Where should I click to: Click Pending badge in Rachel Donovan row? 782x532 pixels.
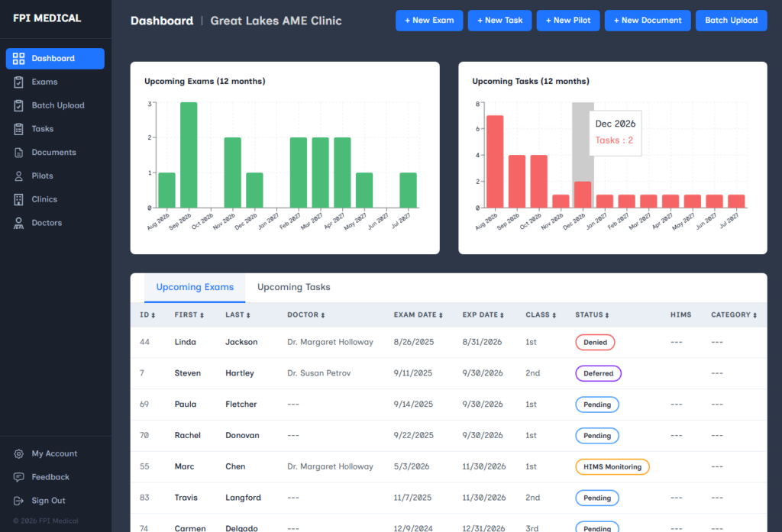(597, 436)
